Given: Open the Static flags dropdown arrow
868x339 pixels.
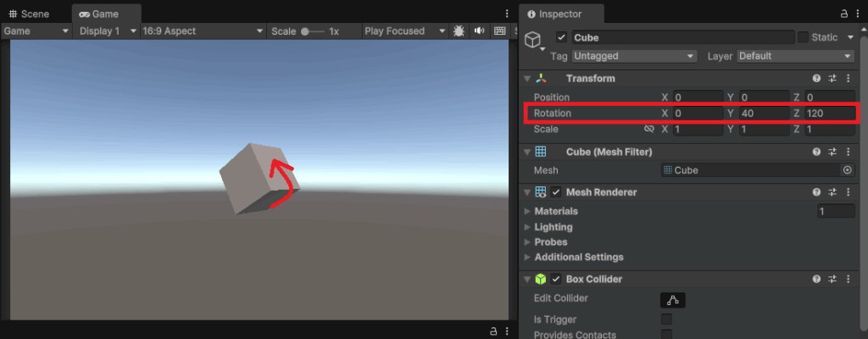Looking at the screenshot, I should 850,37.
